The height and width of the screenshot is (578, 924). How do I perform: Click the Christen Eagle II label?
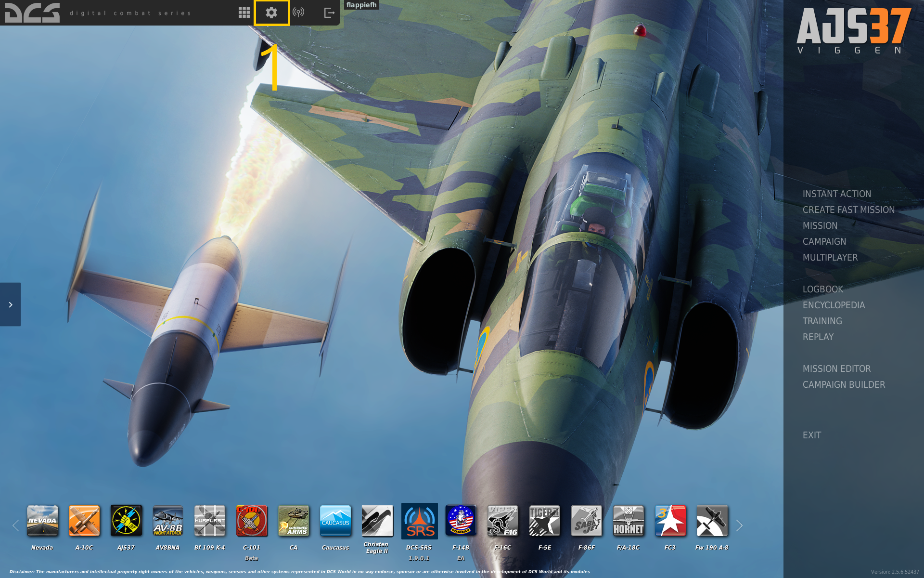click(376, 548)
